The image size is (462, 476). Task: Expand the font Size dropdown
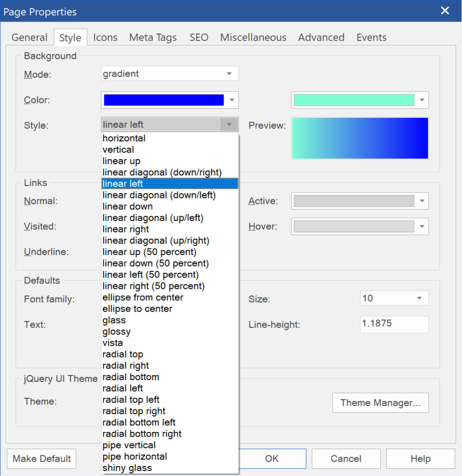pos(394,298)
